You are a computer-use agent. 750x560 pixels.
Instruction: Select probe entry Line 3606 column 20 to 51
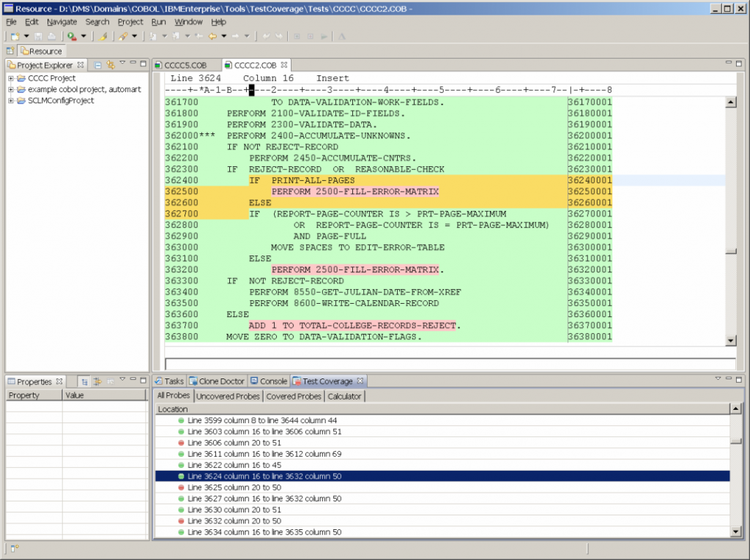click(234, 442)
